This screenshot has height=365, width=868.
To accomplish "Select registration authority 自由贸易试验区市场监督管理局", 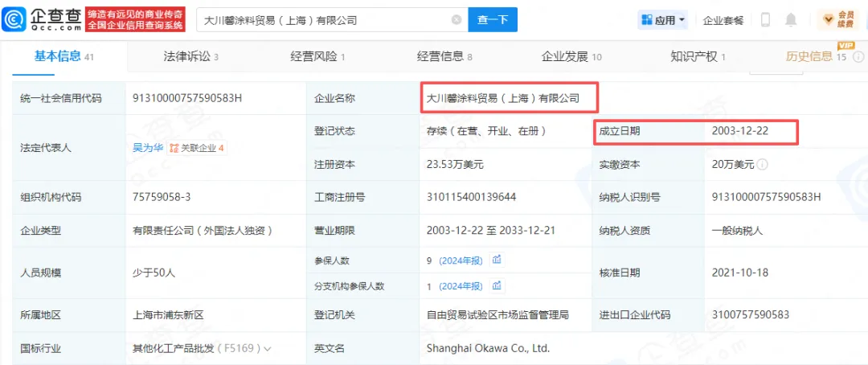I will pos(497,315).
